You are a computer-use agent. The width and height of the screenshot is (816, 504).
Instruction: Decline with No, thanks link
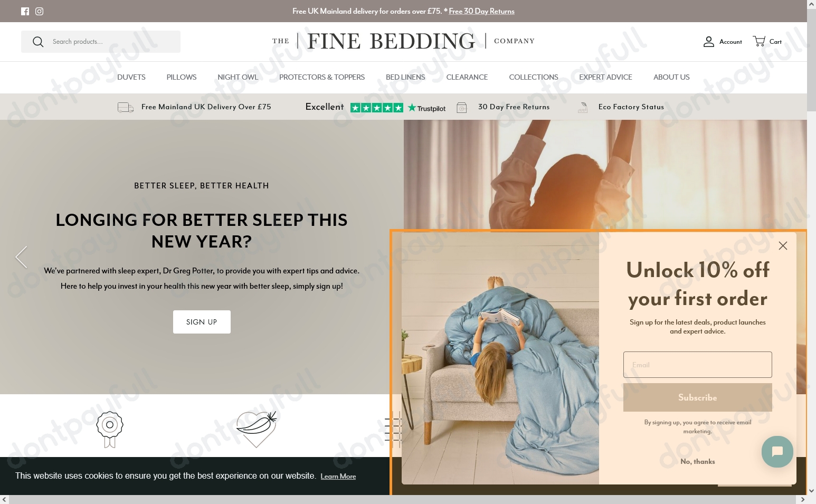tap(697, 462)
